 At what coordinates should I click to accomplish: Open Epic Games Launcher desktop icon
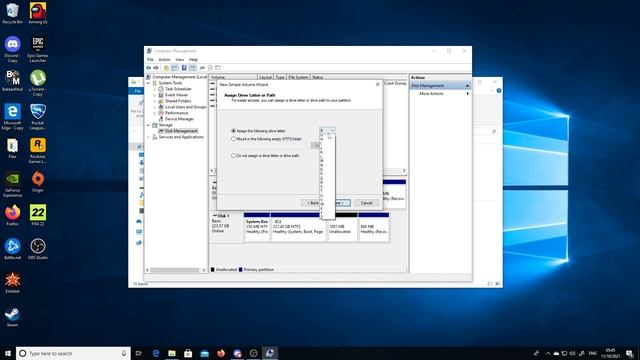[38, 49]
